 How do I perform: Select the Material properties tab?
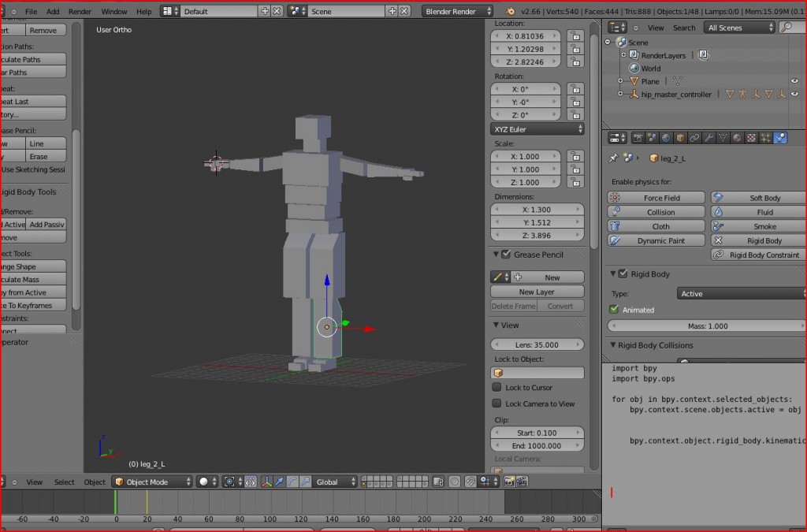click(738, 137)
